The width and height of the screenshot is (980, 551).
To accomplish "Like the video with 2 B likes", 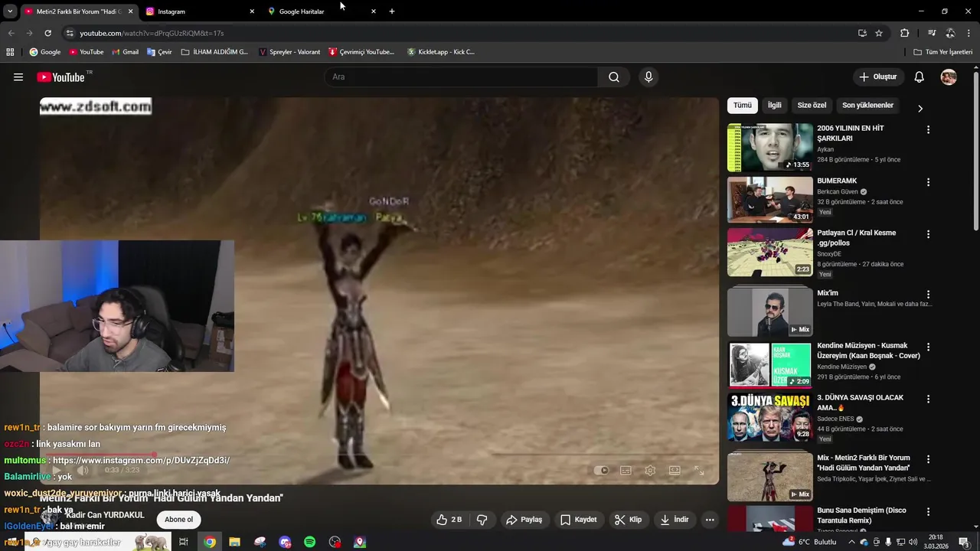I will (449, 520).
